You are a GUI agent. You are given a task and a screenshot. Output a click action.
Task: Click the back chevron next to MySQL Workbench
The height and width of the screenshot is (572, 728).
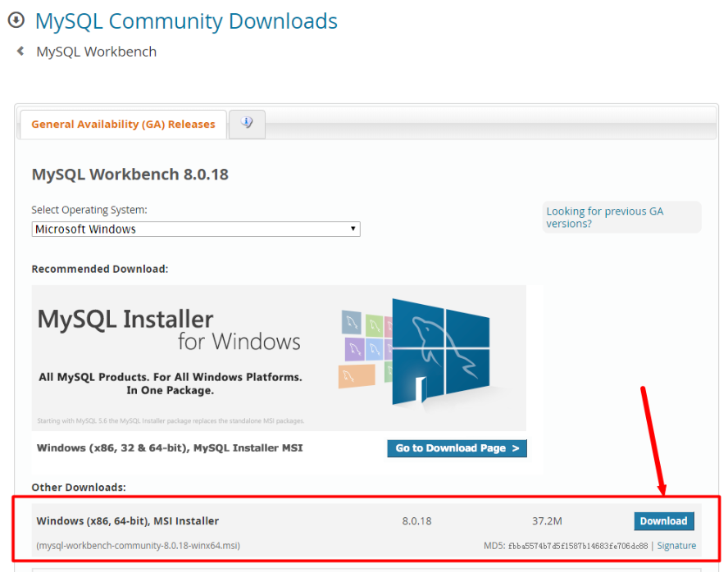pyautogui.click(x=19, y=51)
